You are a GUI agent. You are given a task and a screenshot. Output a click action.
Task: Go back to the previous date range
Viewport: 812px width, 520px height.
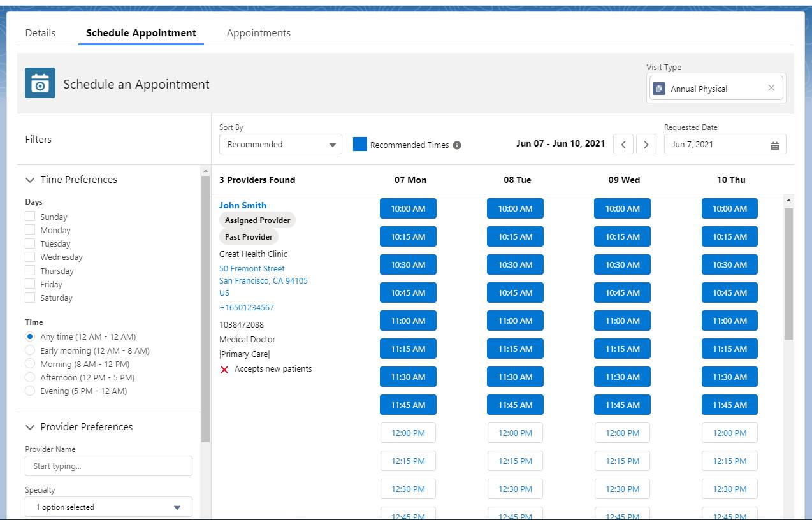click(x=623, y=144)
